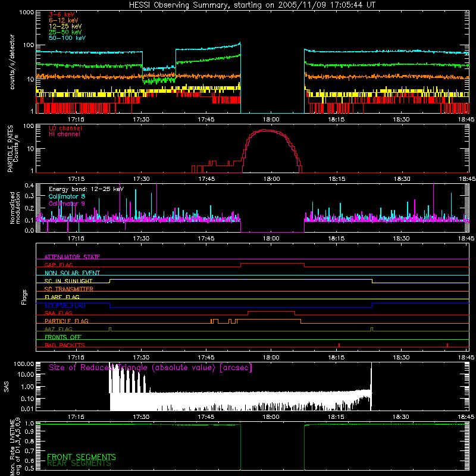Select the cyan '50-100 keV' legend label

[x=67, y=38]
